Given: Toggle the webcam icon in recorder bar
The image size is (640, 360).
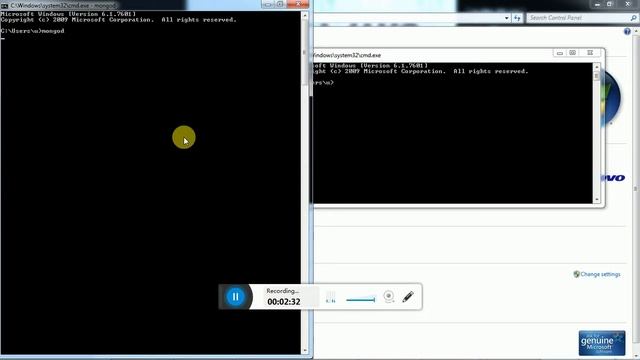Looking at the screenshot, I should pos(389,296).
